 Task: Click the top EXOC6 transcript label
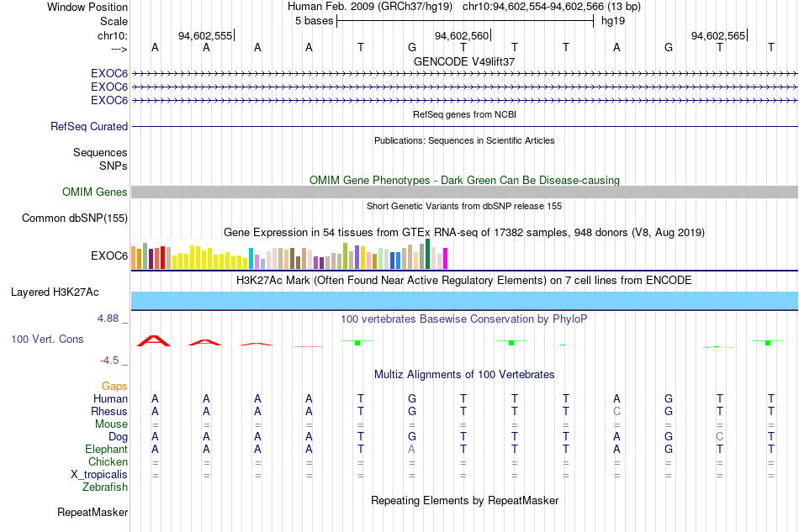tap(109, 73)
